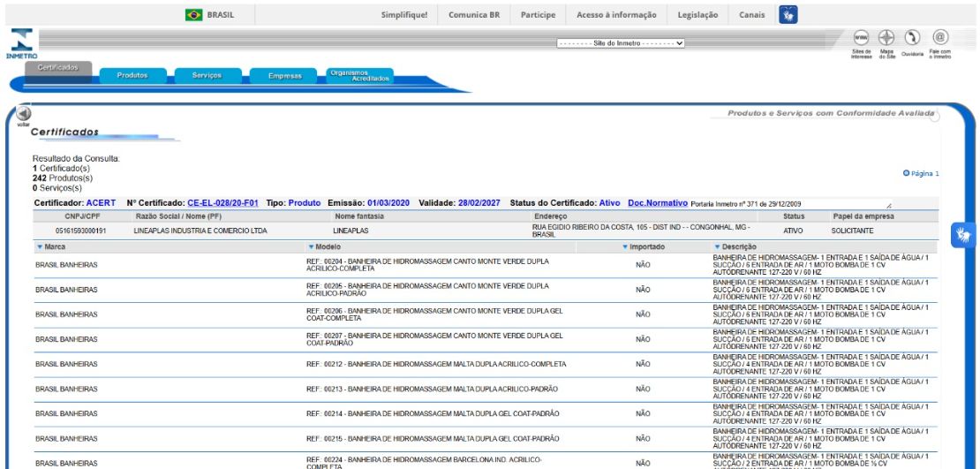The width and height of the screenshot is (980, 469).
Task: Click LINEAPLAS INDUSTRIA E COMERCIO LTDA cell
Action: coord(200,231)
